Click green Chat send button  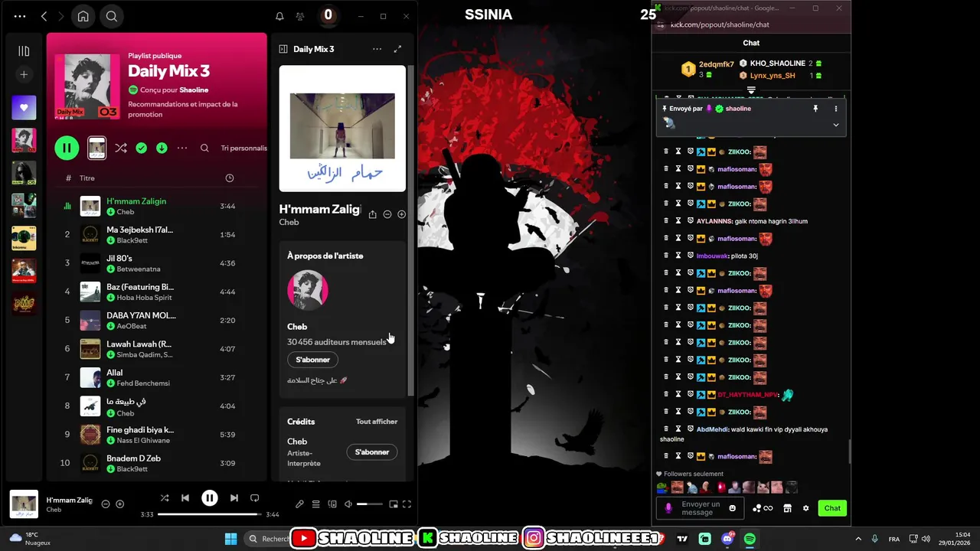click(x=832, y=508)
